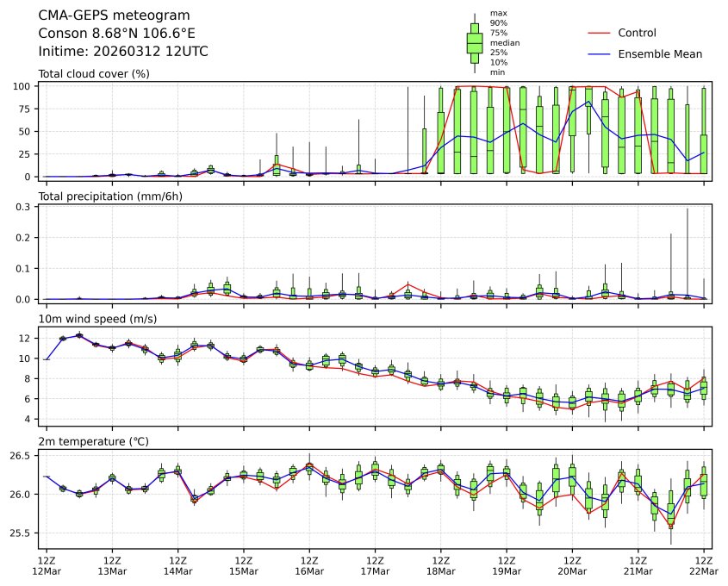Click the green box-plot legend symbol

[x=474, y=42]
